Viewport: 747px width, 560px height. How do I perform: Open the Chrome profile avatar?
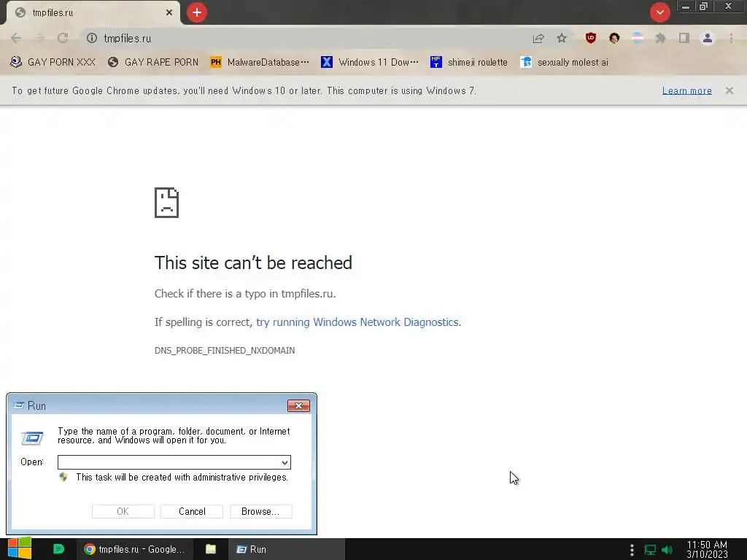tap(708, 38)
